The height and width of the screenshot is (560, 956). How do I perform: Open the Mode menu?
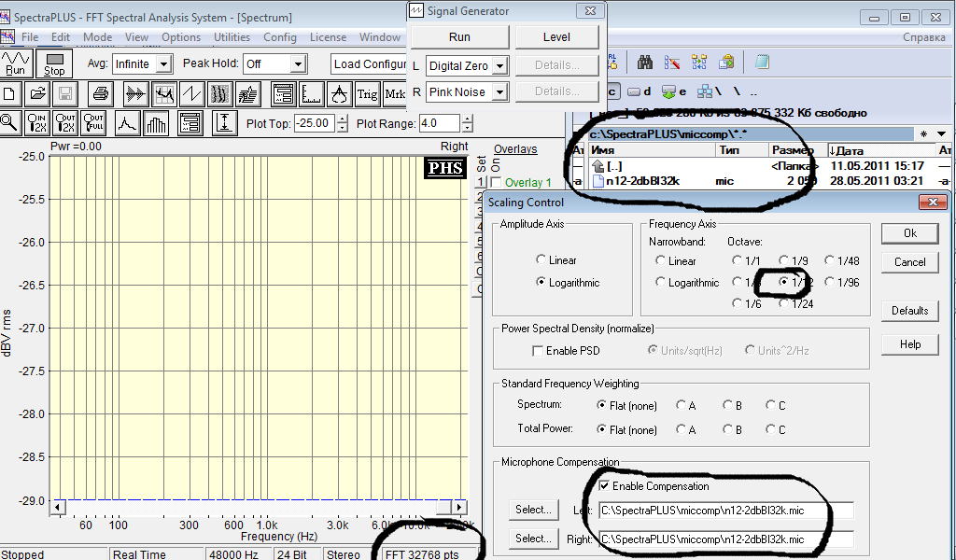click(x=97, y=37)
